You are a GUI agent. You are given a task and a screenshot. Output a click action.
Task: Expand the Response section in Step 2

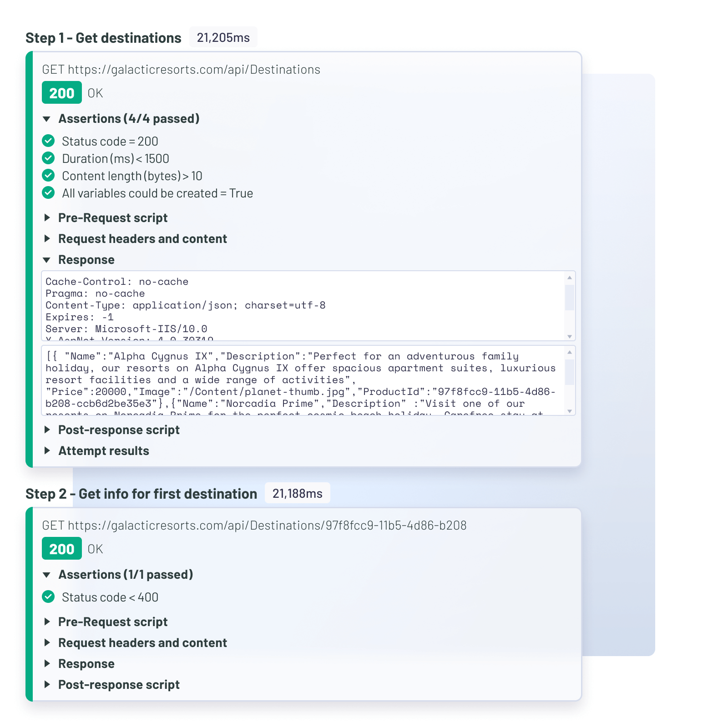47,663
